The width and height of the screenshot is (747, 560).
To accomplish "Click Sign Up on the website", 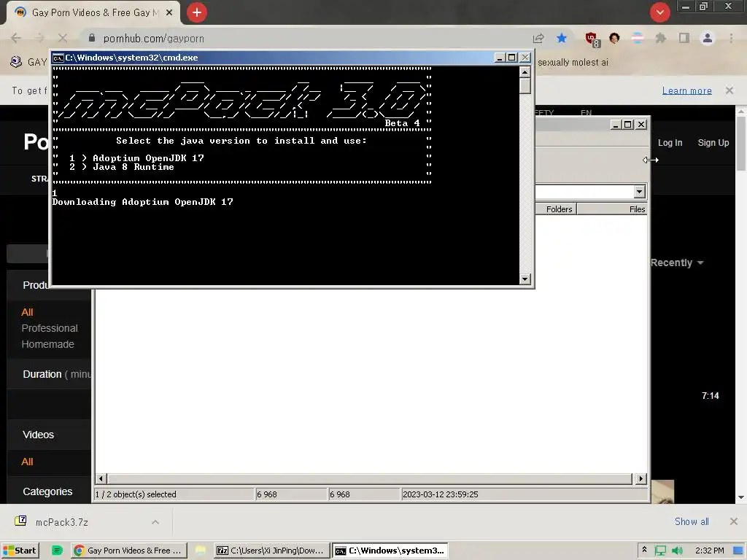I will coord(713,142).
